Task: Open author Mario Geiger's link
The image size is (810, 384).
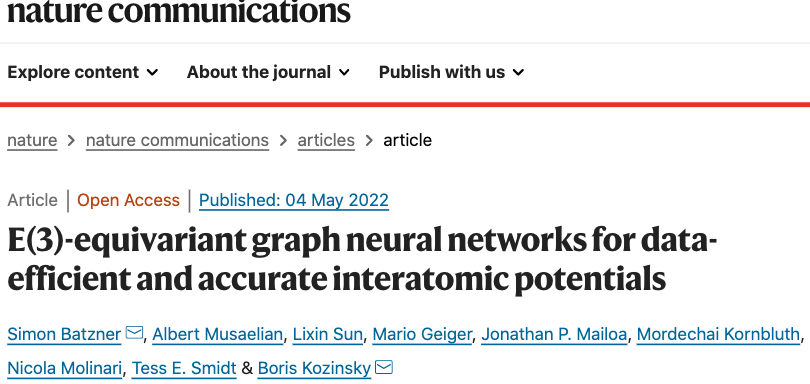Action: [x=422, y=334]
